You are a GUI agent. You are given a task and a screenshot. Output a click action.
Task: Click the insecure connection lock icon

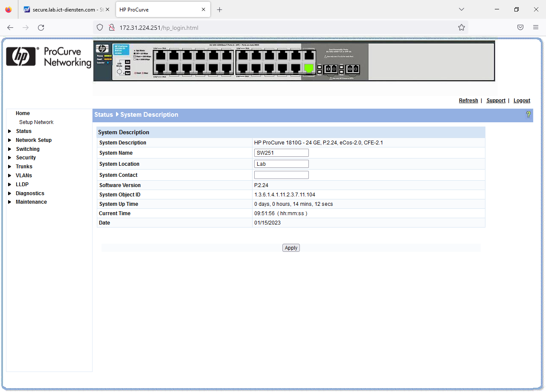tap(111, 28)
